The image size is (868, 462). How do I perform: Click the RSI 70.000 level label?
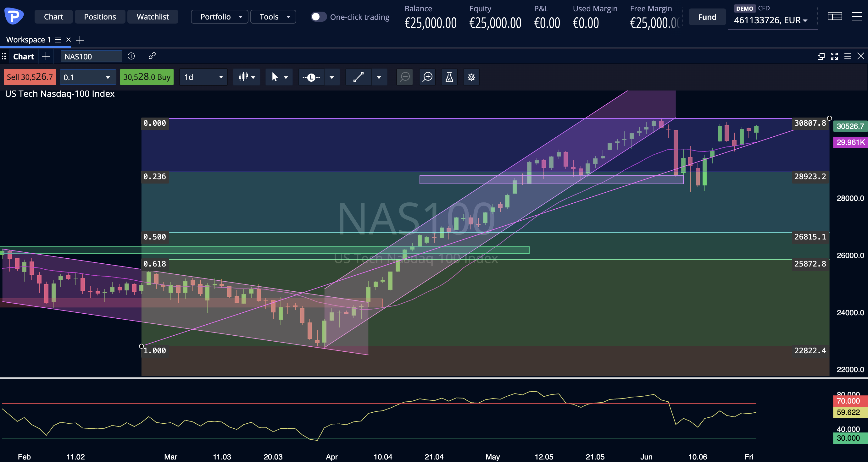coord(850,401)
